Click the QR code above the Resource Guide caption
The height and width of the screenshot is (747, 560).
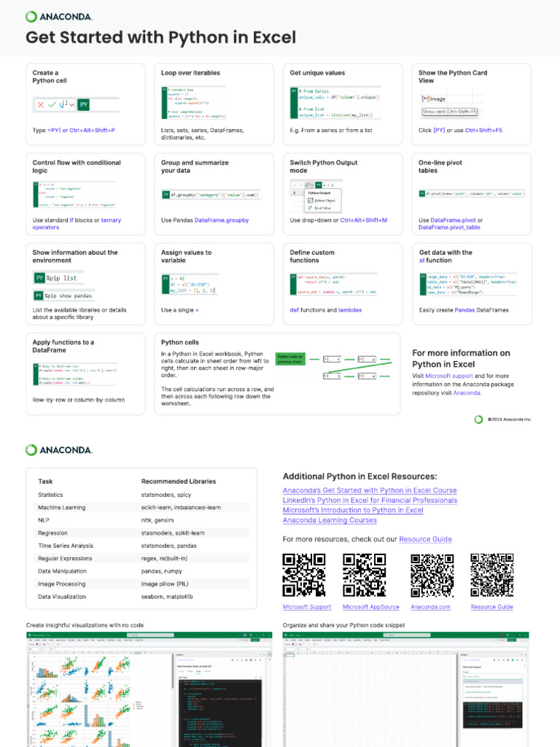point(492,575)
